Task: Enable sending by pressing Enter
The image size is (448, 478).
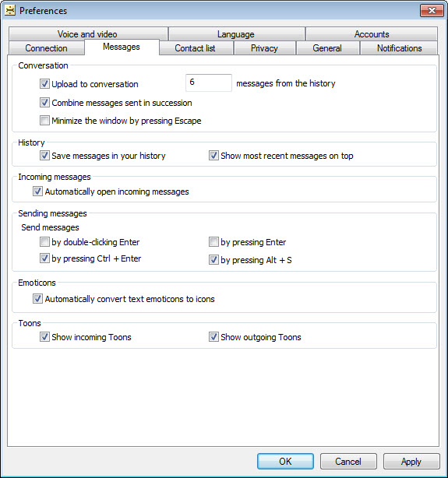Action: pos(213,242)
